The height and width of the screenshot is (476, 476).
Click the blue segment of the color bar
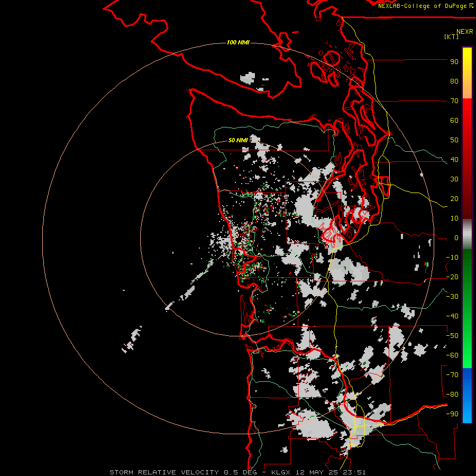467,395
